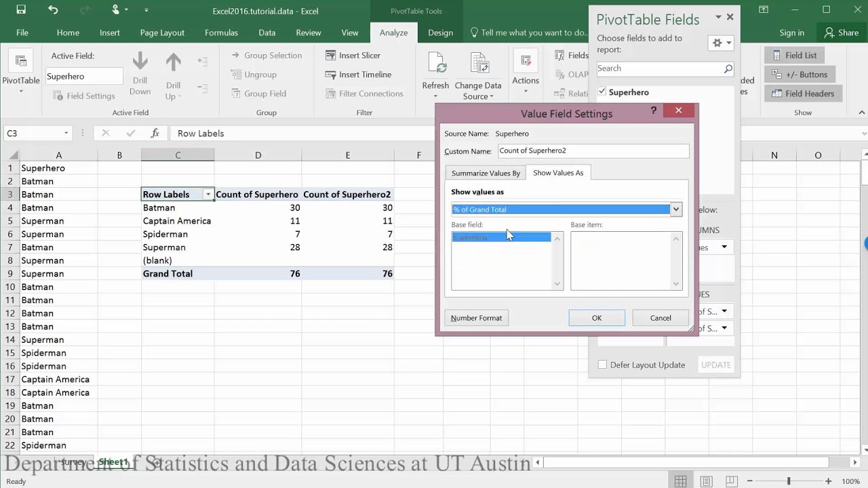Viewport: 868px width, 488px height.
Task: Click Ungroup in ribbon
Action: (254, 75)
